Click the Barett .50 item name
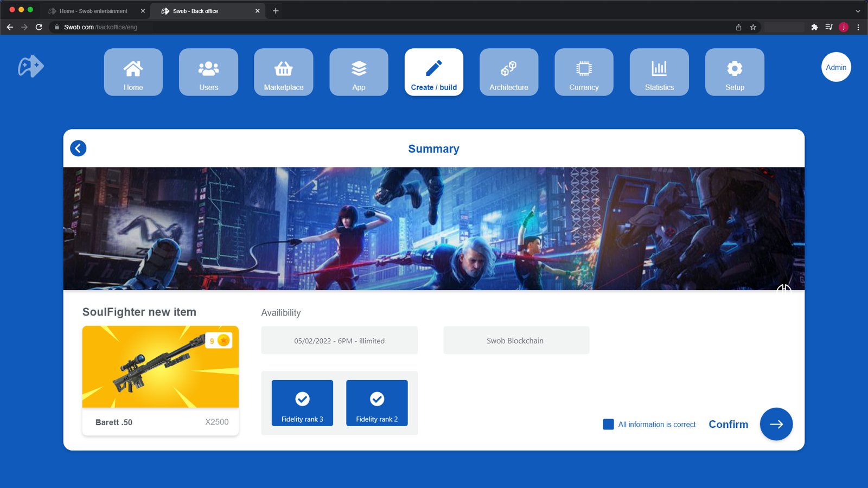 click(x=114, y=422)
